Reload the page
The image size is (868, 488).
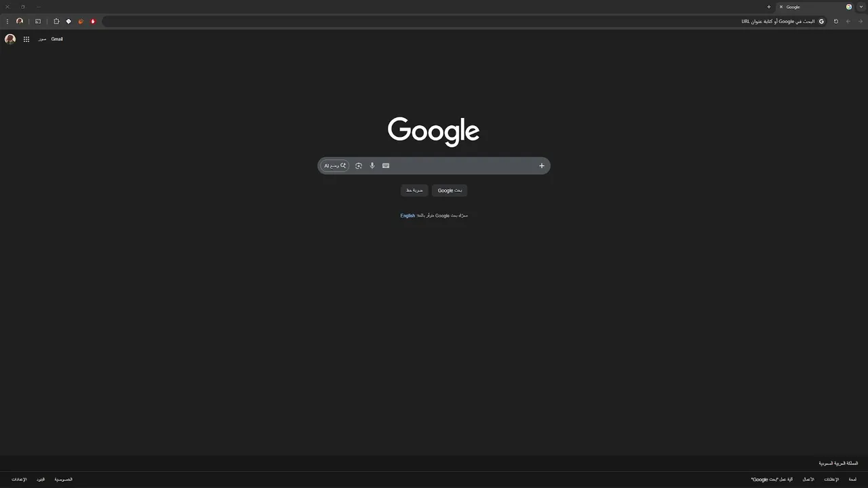click(x=835, y=21)
